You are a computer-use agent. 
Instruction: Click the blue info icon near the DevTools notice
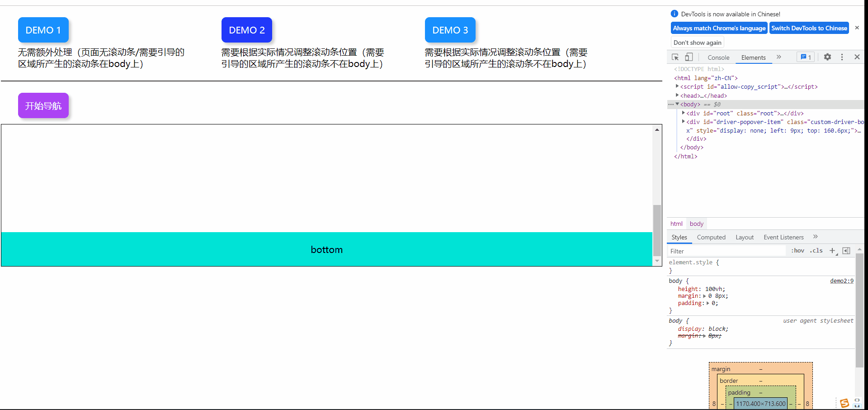coord(674,14)
